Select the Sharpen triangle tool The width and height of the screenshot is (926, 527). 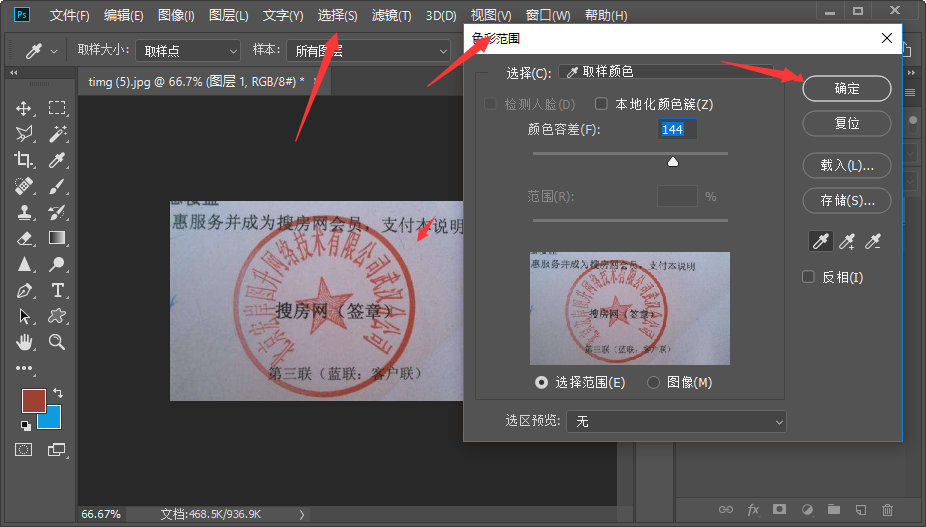click(24, 264)
